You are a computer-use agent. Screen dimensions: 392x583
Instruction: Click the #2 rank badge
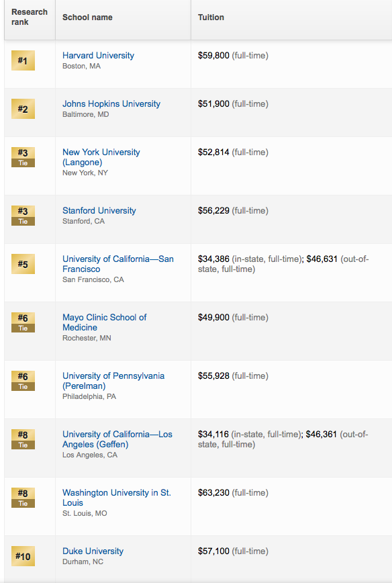point(23,109)
